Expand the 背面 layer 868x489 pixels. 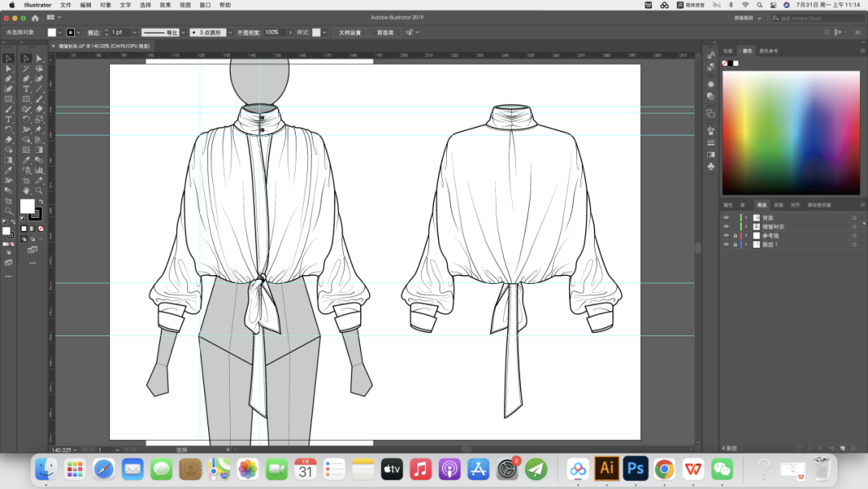[746, 218]
